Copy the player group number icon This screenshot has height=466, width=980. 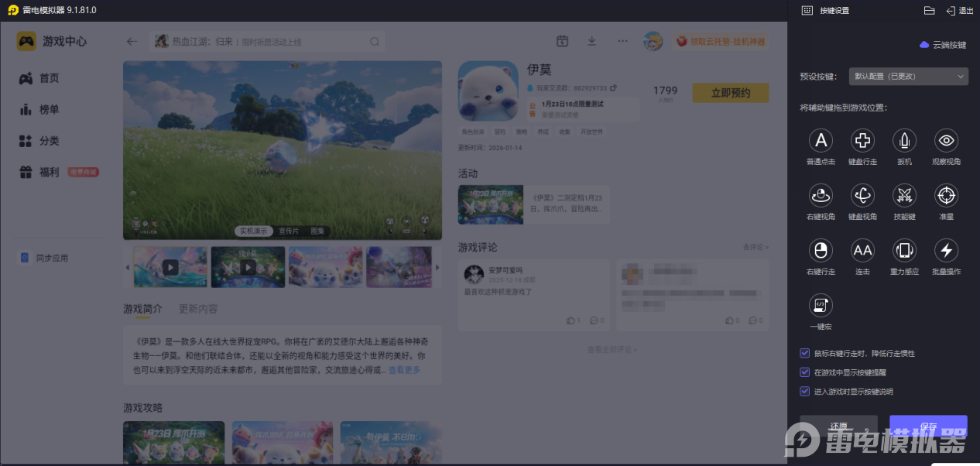(614, 88)
